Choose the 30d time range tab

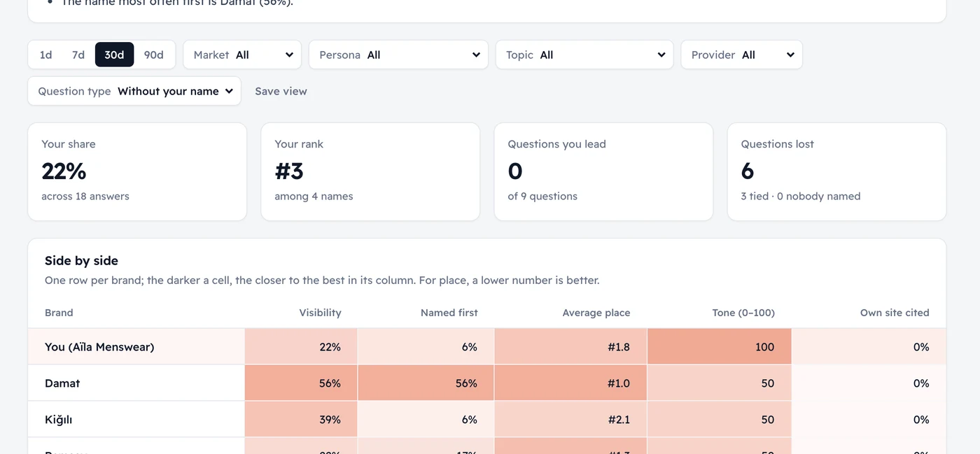[x=114, y=55]
